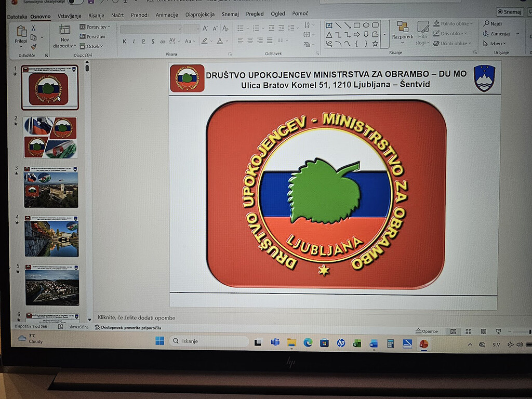
Task: Select the Text Box shape tool
Action: coord(329,25)
